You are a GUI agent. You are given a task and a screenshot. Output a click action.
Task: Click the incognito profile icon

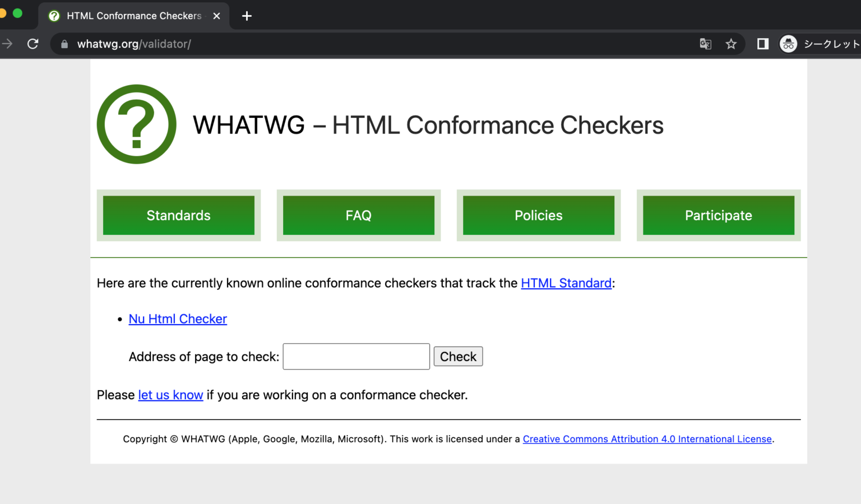pos(788,44)
